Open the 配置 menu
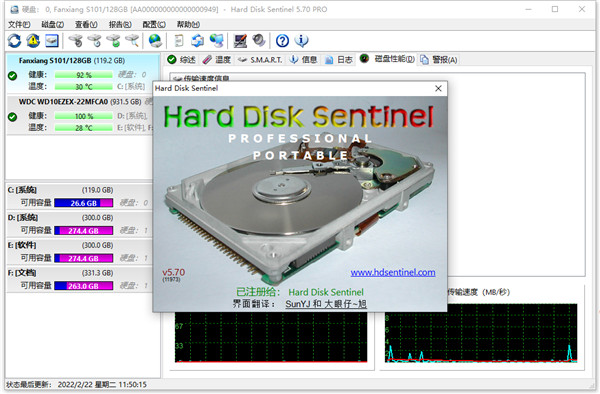The width and height of the screenshot is (600, 394). coord(154,24)
